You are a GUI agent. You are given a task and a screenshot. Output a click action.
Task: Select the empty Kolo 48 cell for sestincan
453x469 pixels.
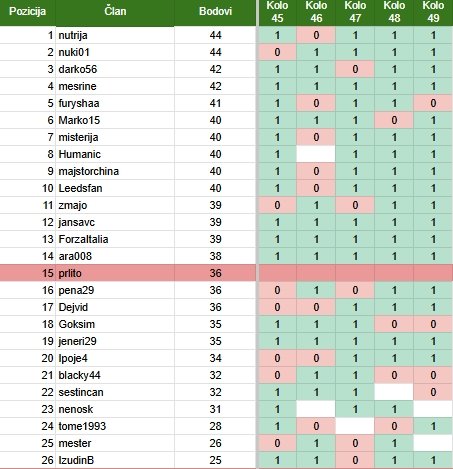pos(394,392)
